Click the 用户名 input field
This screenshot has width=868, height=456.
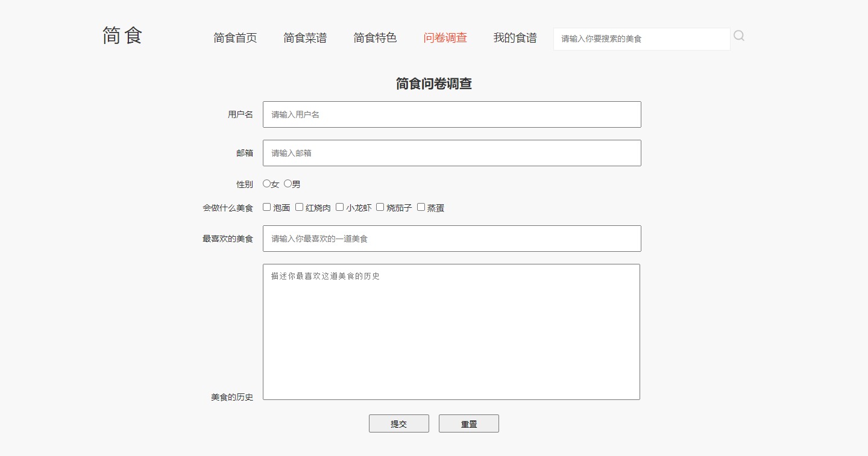[x=451, y=114]
